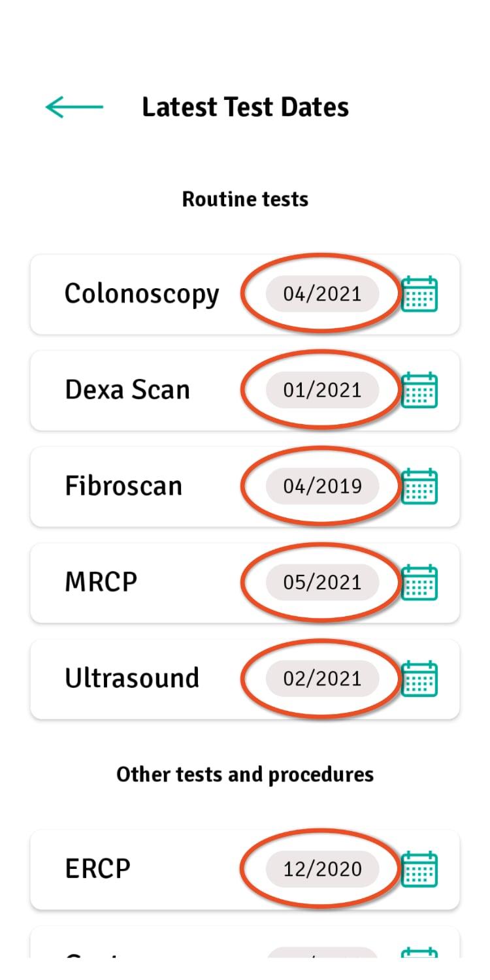Image resolution: width=490 pixels, height=980 pixels.
Task: Edit the Colonoscopy date 04/2021
Action: (x=322, y=294)
